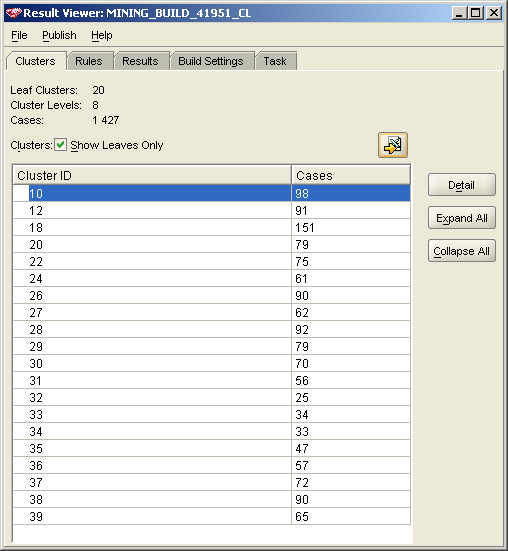The image size is (508, 551).
Task: Open the File menu
Action: (x=19, y=35)
